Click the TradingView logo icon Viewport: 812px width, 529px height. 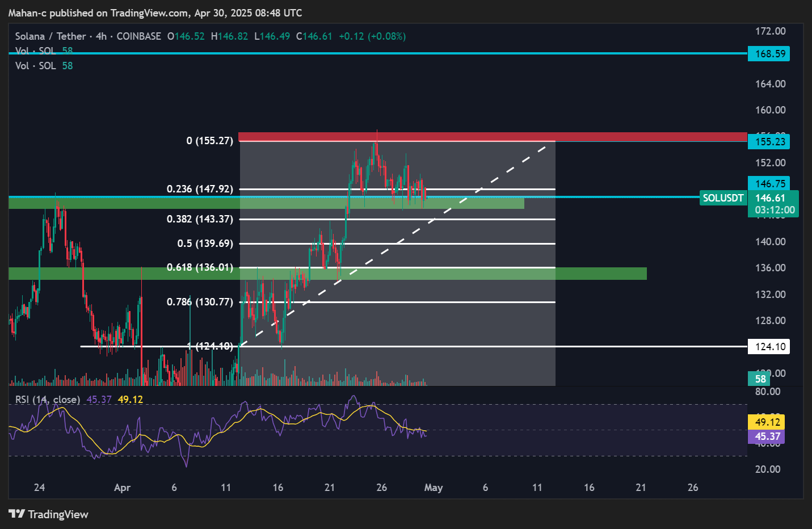[17, 514]
